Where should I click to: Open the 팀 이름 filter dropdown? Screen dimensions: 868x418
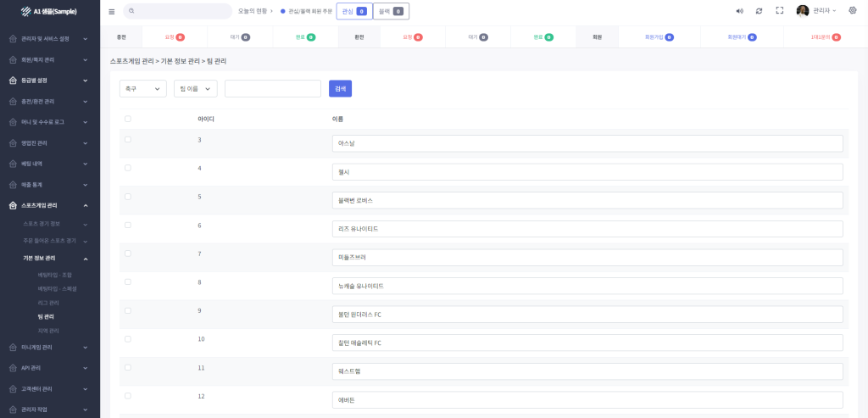coord(196,88)
